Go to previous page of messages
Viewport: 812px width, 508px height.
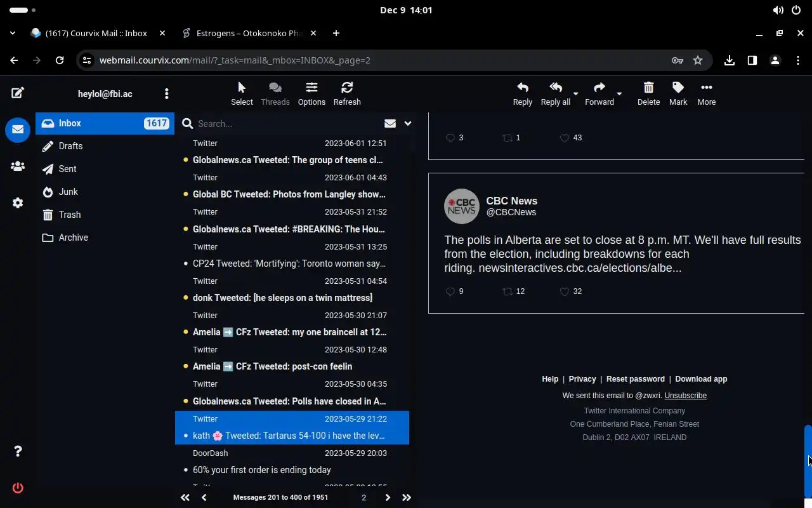tap(204, 498)
